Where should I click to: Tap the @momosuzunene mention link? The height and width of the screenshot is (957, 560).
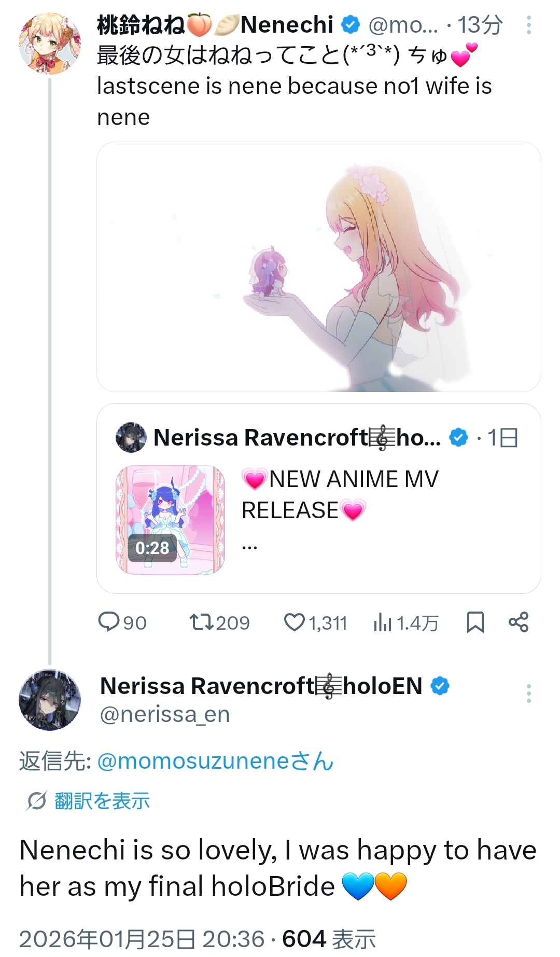[x=215, y=761]
